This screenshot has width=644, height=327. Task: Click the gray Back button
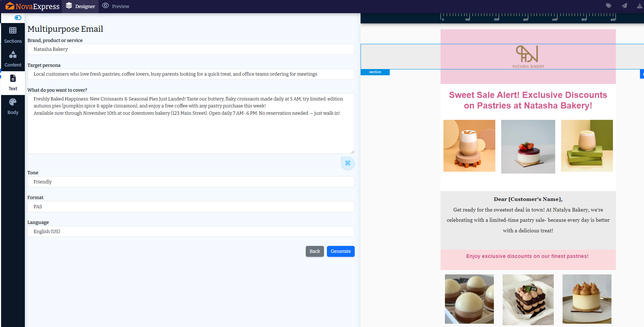coord(315,251)
